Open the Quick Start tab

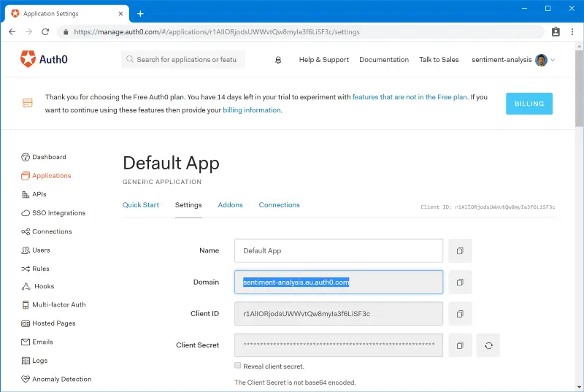141,205
